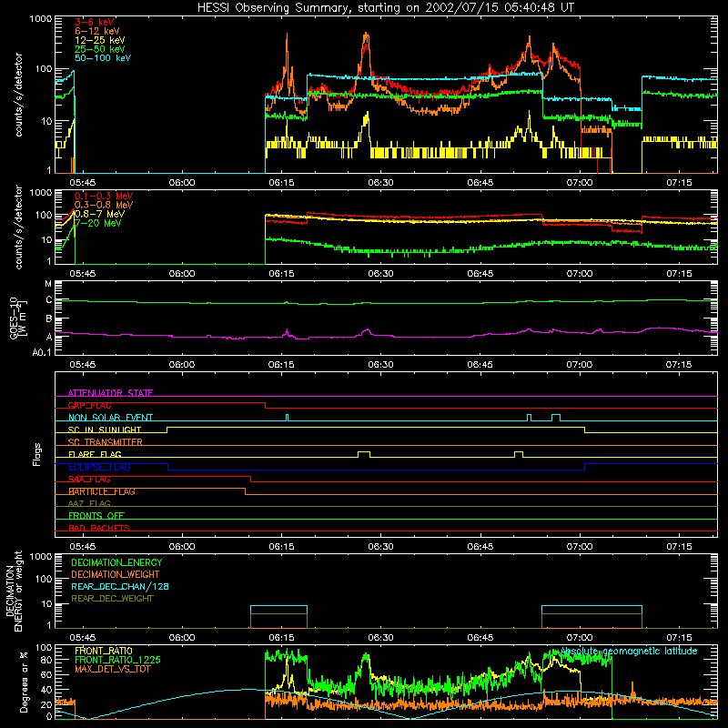Click the C class tick label on the GOES plot
Viewport: 728px width, 728px height.
[49, 300]
